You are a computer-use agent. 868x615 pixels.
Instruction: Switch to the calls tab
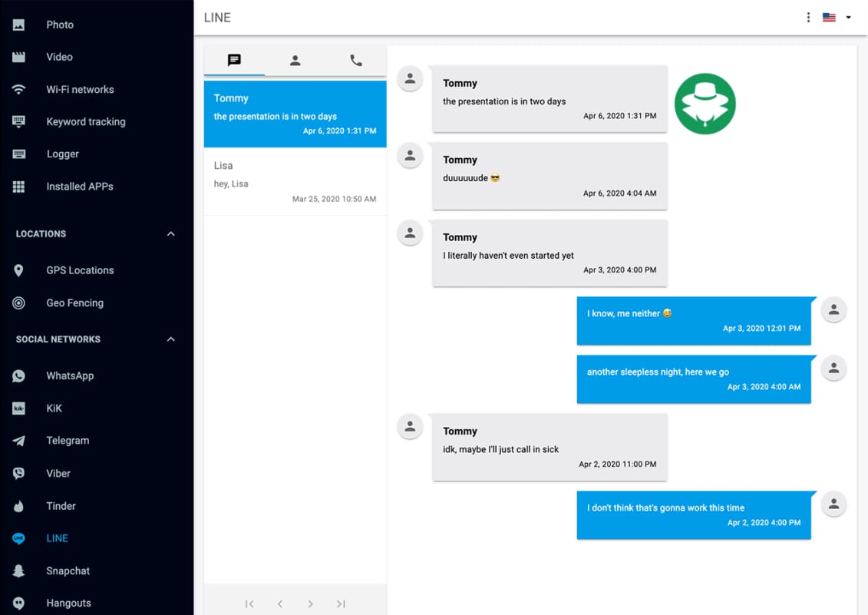355,61
